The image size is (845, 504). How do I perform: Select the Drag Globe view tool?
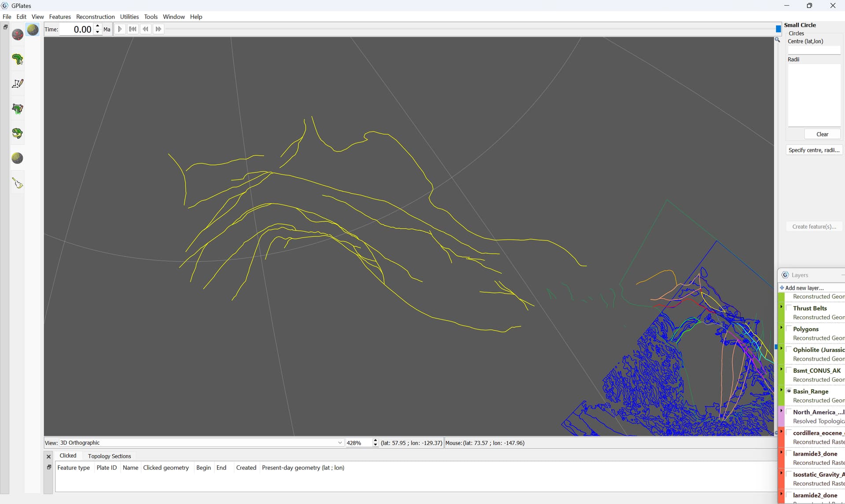18,34
